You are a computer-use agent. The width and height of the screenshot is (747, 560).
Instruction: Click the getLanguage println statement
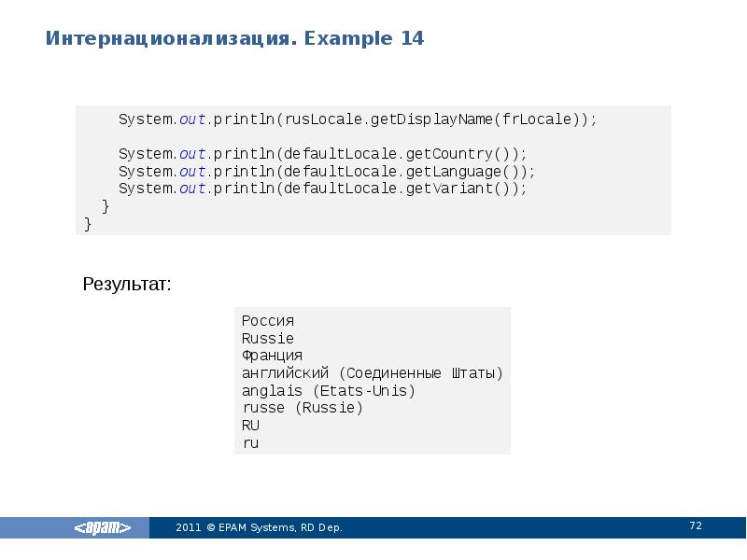tap(327, 171)
